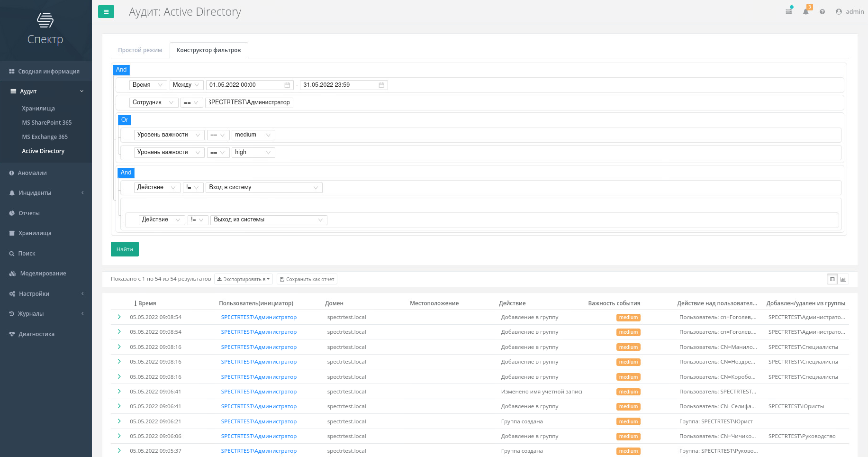Open the Сотрудник field dropdown
The height and width of the screenshot is (457, 868).
(154, 103)
